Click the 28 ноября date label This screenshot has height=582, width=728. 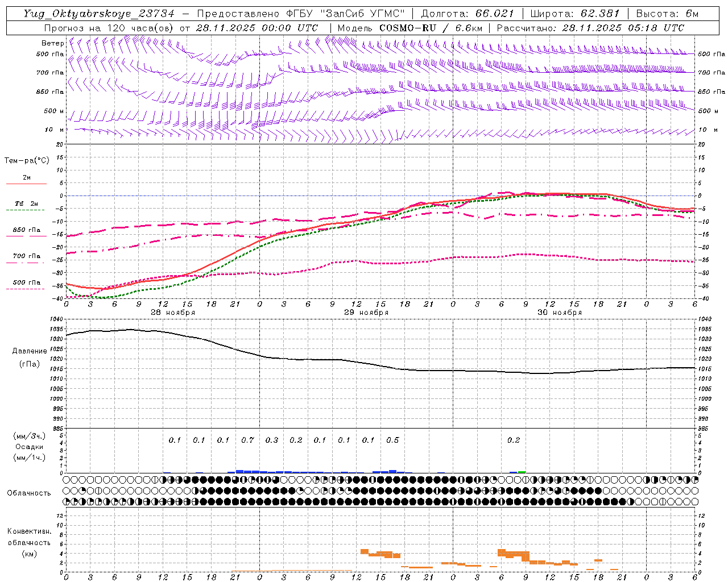point(173,313)
